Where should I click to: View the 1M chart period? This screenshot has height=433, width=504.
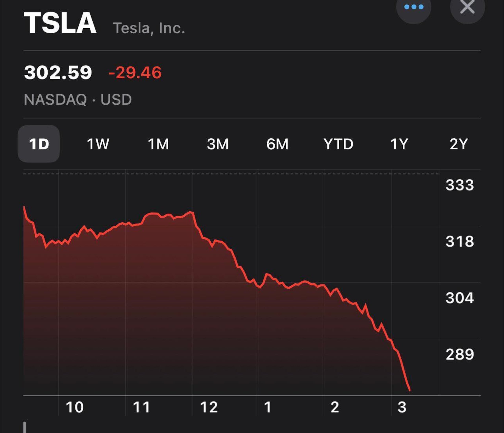[x=159, y=144]
